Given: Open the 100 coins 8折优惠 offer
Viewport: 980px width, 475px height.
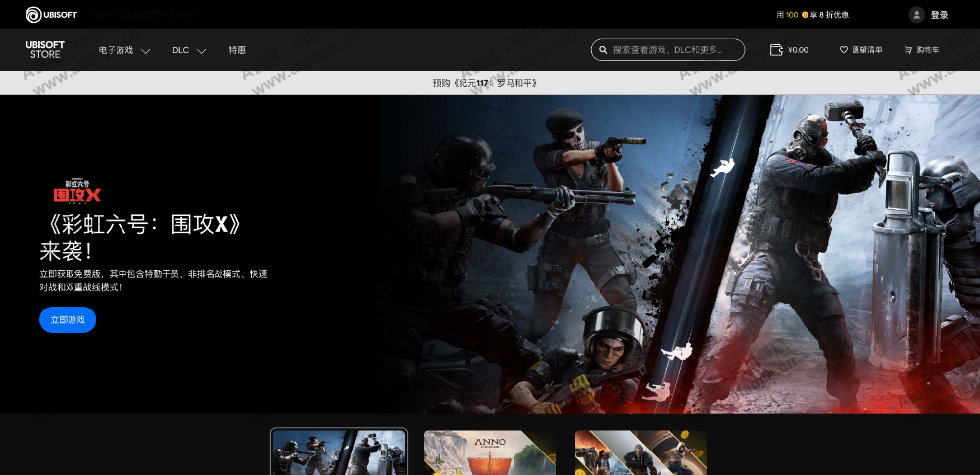Looking at the screenshot, I should 811,15.
